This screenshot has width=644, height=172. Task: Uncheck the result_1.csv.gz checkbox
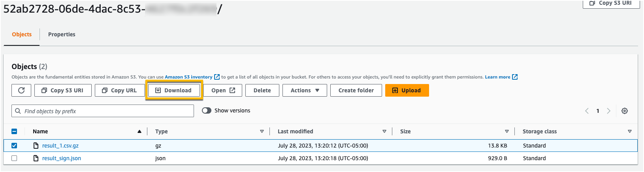[14, 146]
